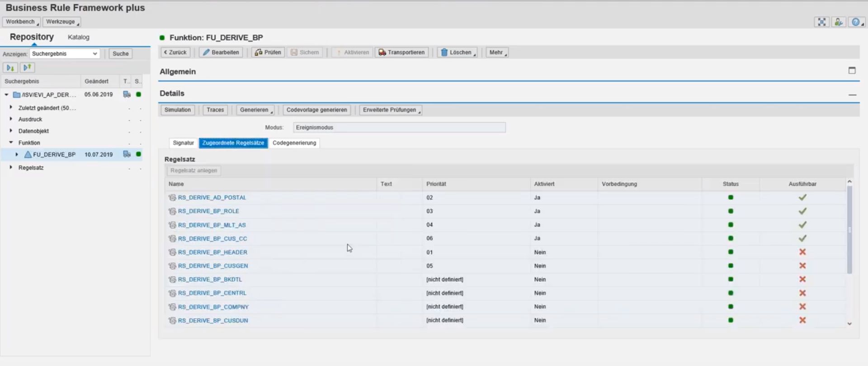The width and height of the screenshot is (868, 366).
Task: Expand the Datenobjekt tree node
Action: (x=11, y=131)
